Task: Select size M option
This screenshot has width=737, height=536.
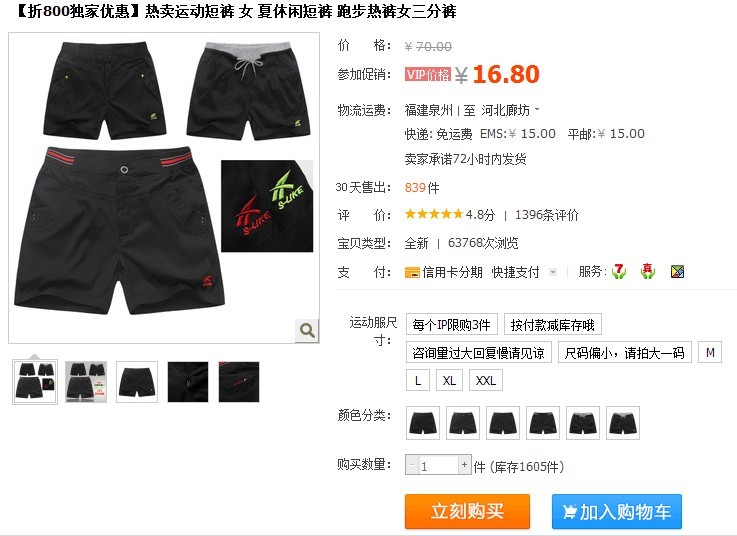Action: point(710,352)
